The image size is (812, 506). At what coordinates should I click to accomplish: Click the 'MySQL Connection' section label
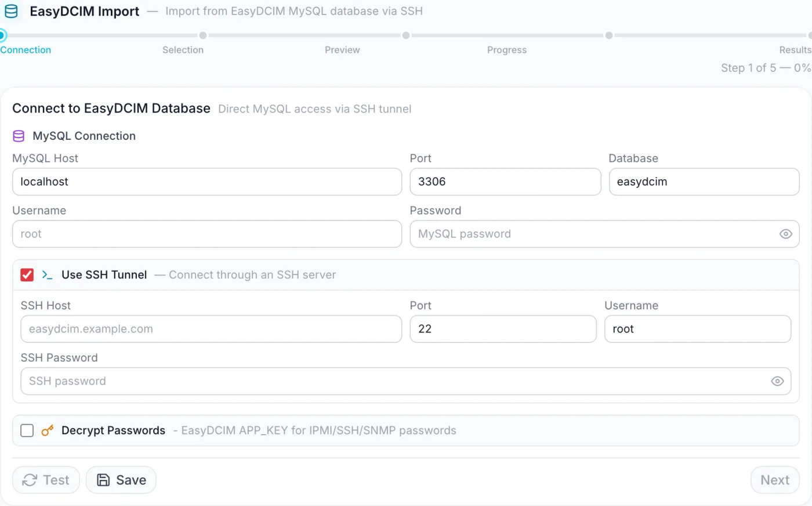84,136
